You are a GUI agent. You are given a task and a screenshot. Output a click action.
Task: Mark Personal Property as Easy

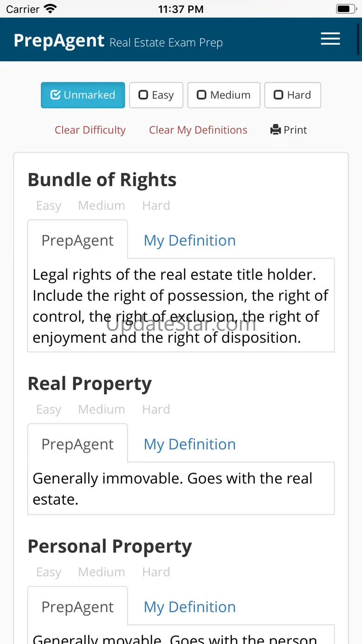point(49,572)
